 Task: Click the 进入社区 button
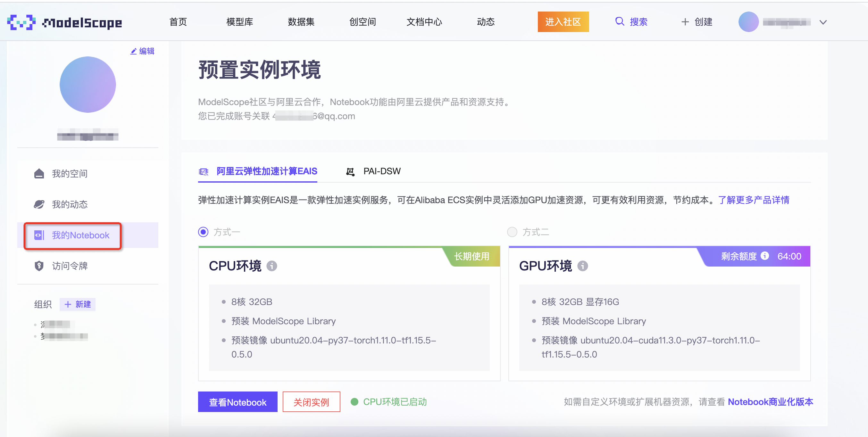point(563,22)
